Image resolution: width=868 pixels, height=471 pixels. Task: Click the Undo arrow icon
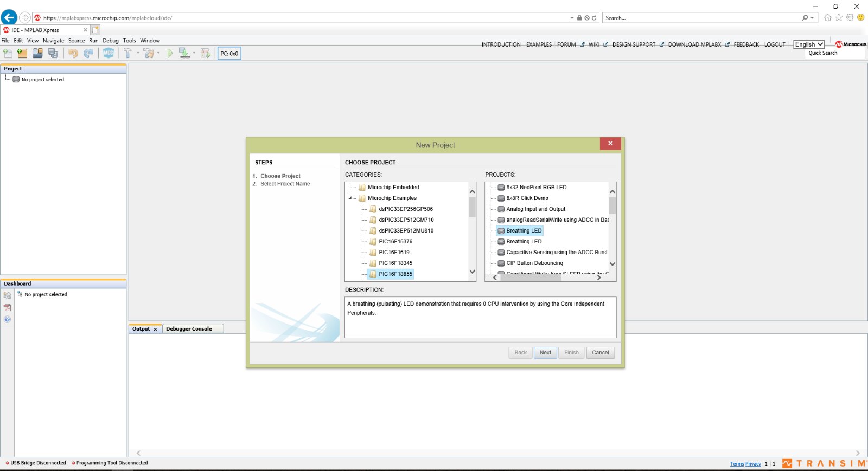(73, 53)
